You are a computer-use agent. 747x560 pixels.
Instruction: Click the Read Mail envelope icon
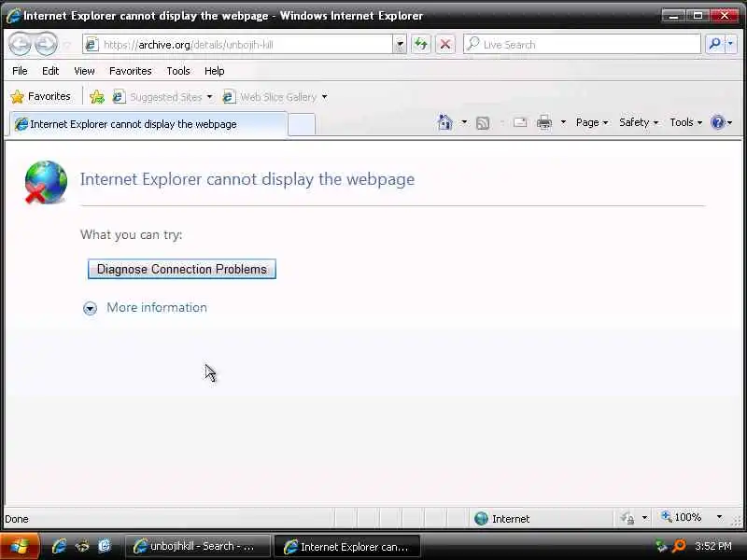click(520, 123)
